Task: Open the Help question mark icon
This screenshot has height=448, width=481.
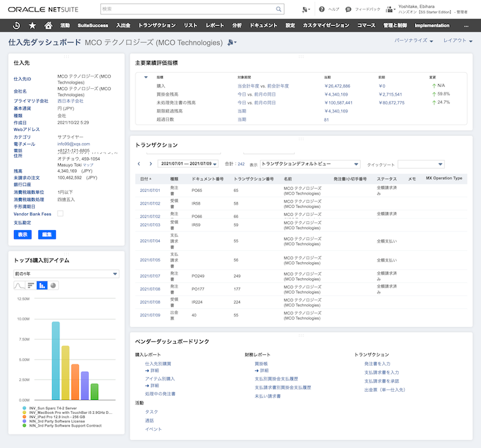Action: [x=321, y=9]
